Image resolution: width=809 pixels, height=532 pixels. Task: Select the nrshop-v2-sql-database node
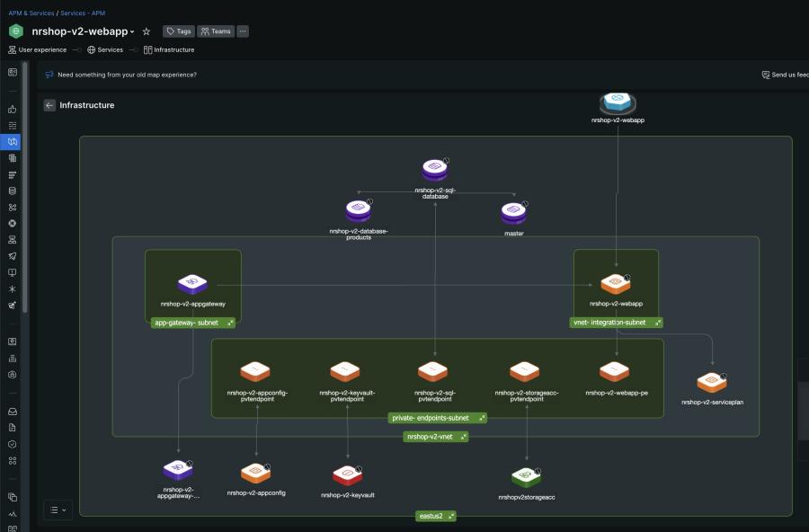coord(435,170)
